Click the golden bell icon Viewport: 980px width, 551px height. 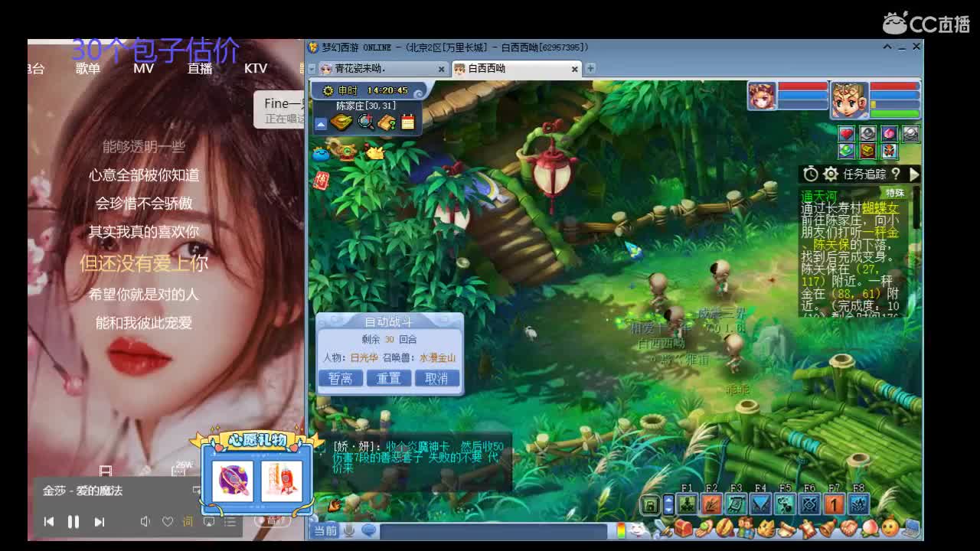point(828,528)
